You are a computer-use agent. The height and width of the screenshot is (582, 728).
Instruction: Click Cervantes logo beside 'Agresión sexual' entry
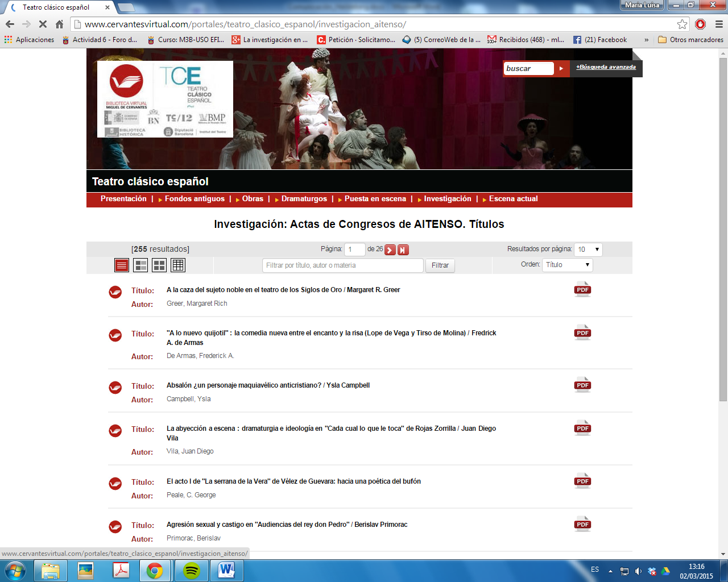click(x=115, y=527)
